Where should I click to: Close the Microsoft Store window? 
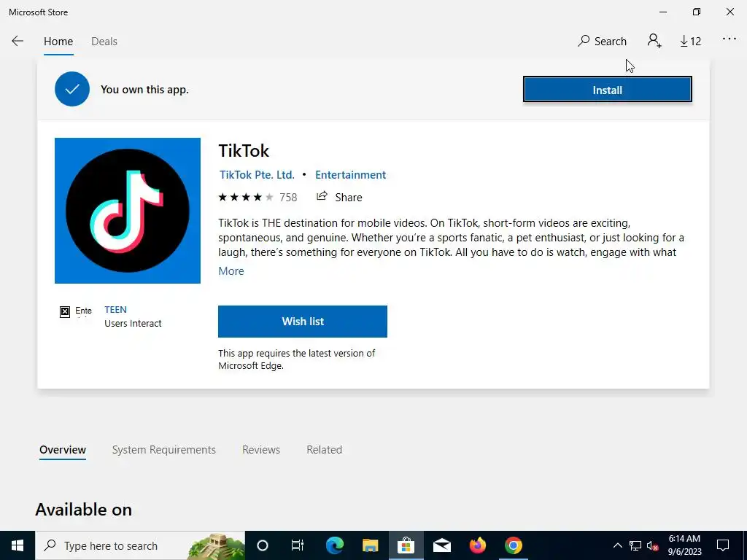729,12
